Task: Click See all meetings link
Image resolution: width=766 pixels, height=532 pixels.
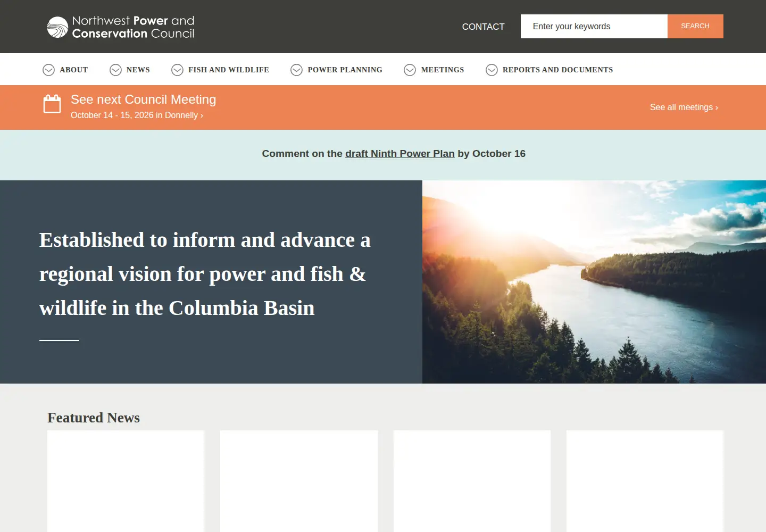Action: click(684, 107)
